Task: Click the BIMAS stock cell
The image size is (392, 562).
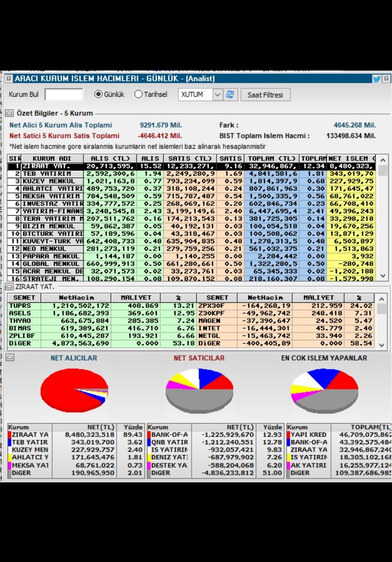Action: coord(24,328)
